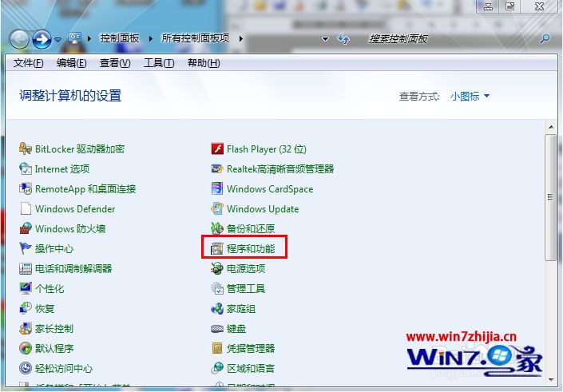Click the 电源选项 icon

(217, 268)
